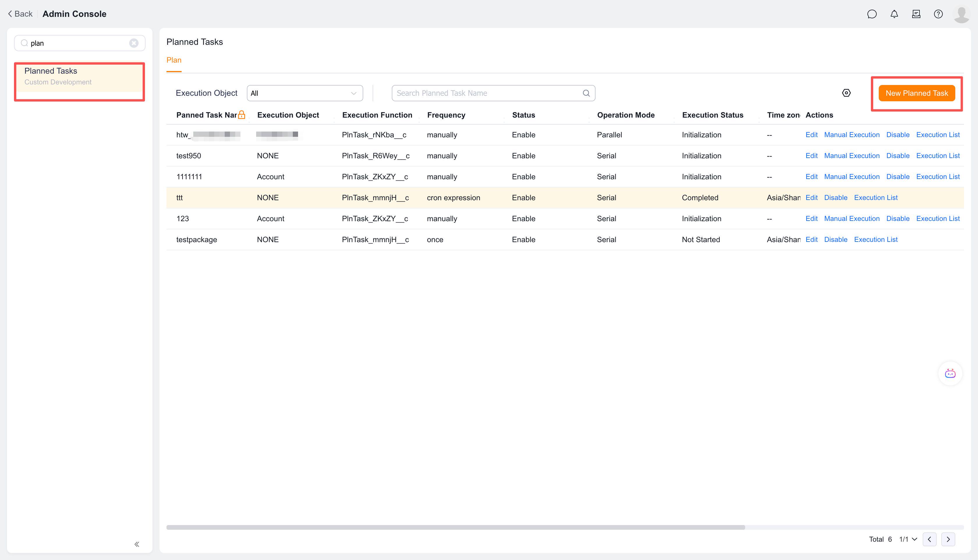Disable the test950 task

[x=898, y=156]
